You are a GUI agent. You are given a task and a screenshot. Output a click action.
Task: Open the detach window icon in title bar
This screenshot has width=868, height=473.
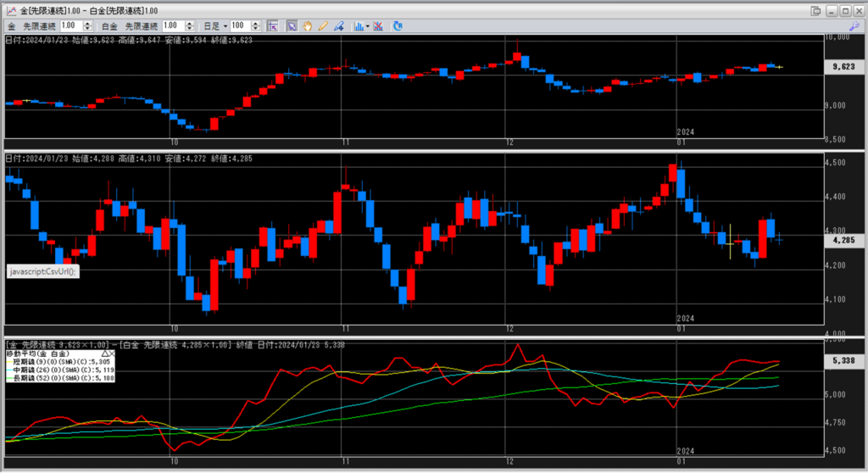point(815,10)
